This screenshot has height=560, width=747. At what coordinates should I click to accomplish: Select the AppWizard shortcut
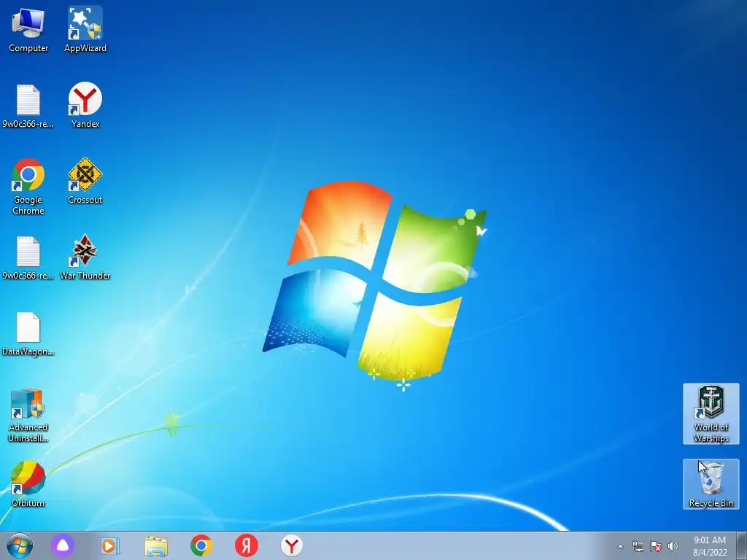(85, 30)
